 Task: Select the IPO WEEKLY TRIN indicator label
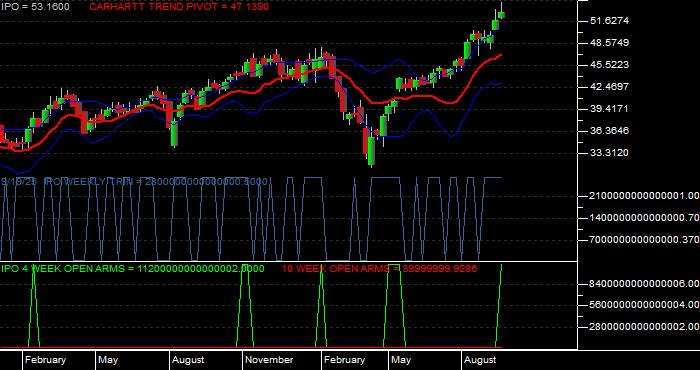[134, 182]
